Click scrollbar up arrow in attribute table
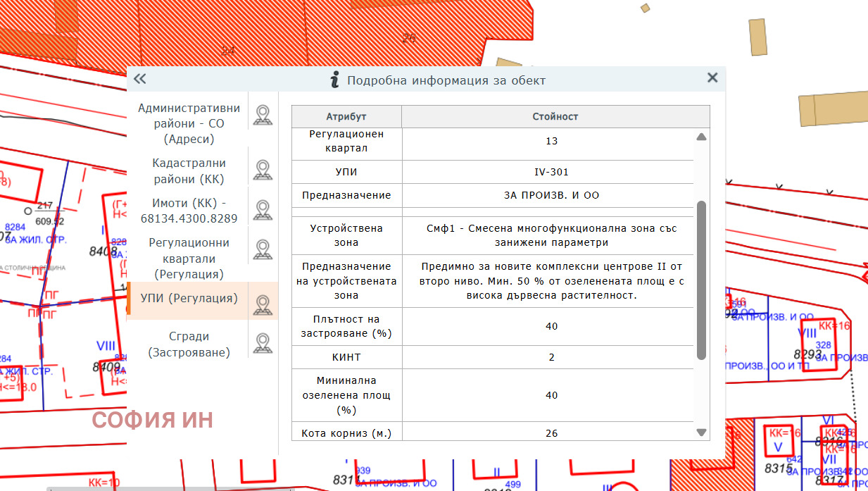 [701, 137]
